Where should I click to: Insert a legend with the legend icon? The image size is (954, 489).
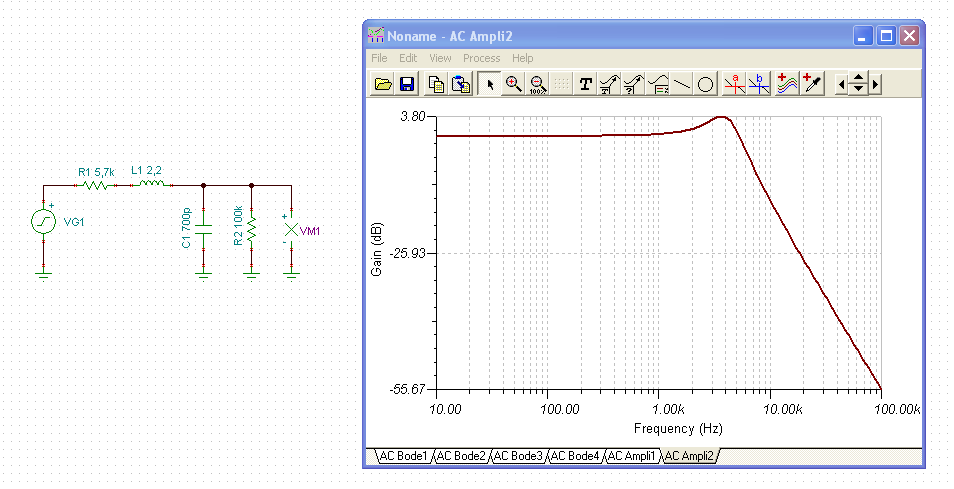(x=658, y=84)
